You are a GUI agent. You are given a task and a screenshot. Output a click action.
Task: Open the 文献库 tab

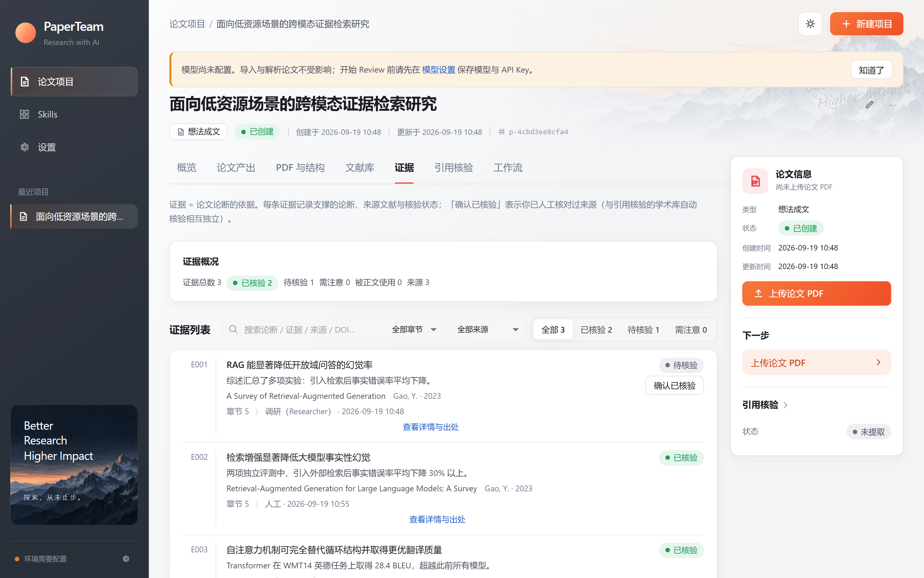[x=360, y=167]
